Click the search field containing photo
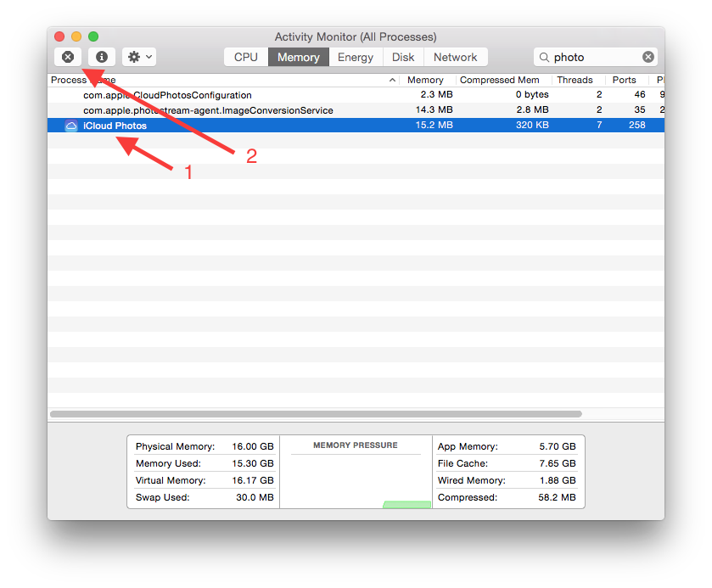 (x=595, y=57)
